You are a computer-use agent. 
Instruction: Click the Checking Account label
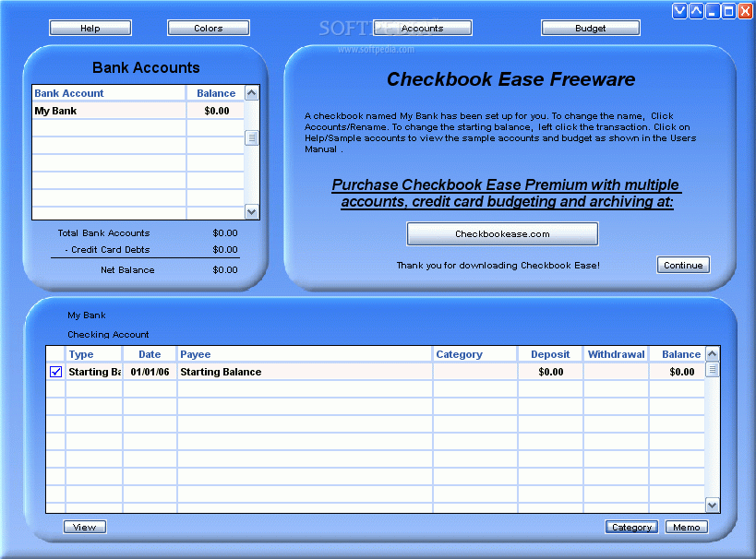click(x=108, y=334)
